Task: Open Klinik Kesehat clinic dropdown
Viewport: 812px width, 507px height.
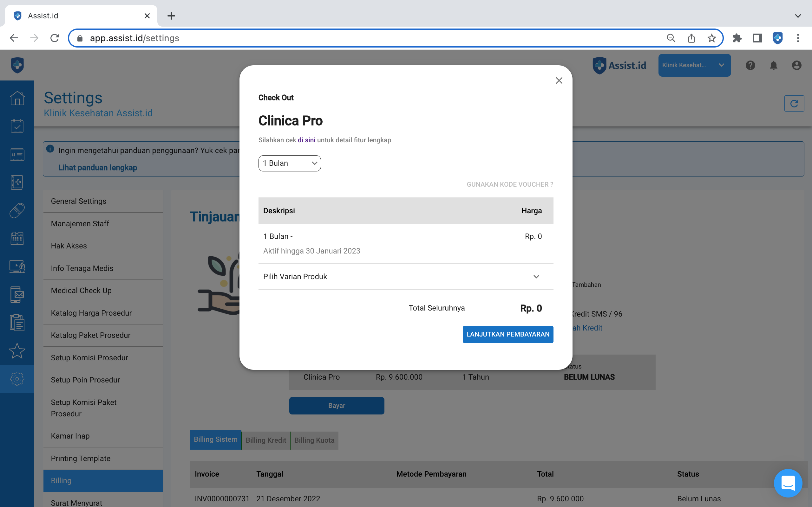Action: [694, 65]
